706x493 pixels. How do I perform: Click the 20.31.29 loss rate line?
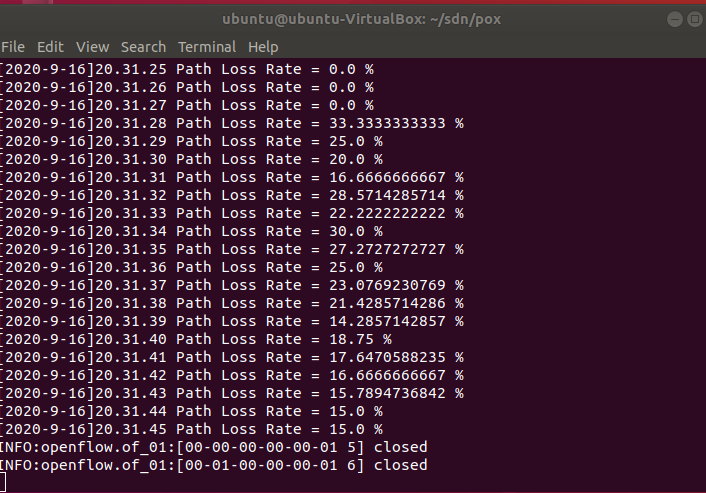tap(191, 141)
